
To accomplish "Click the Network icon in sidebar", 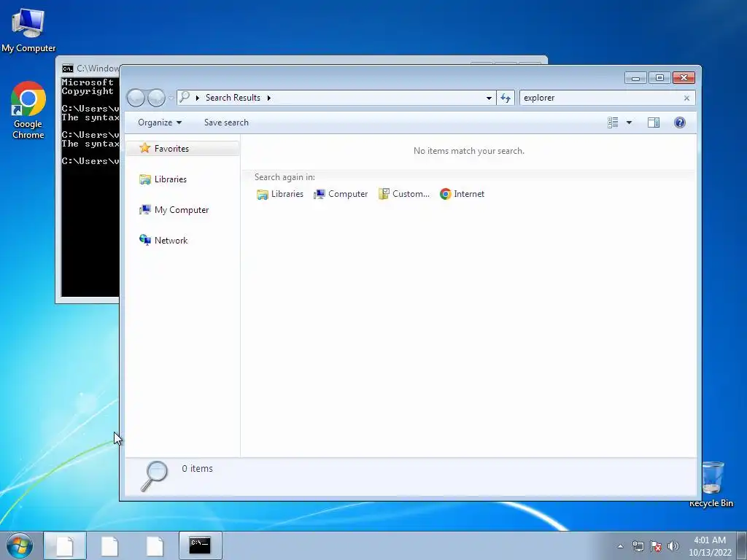I will click(145, 240).
